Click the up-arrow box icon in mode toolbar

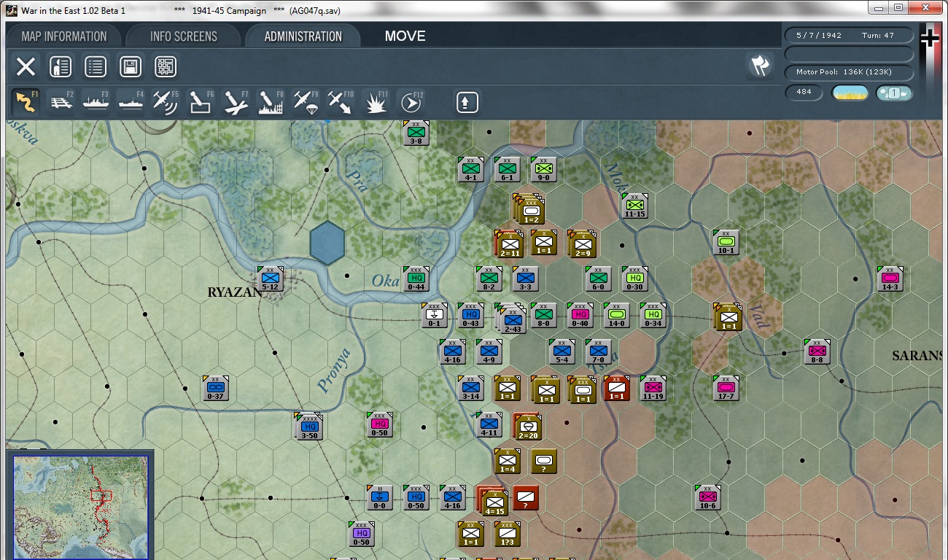(x=467, y=102)
